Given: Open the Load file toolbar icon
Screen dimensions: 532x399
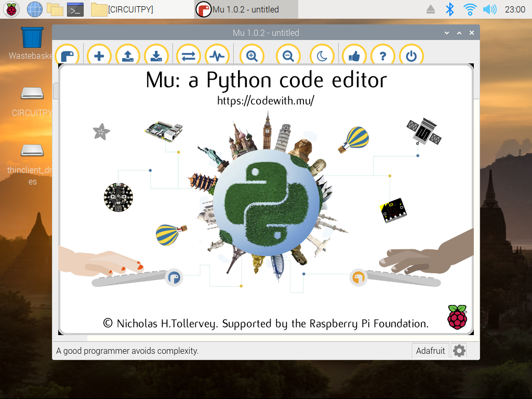Looking at the screenshot, I should [x=128, y=54].
